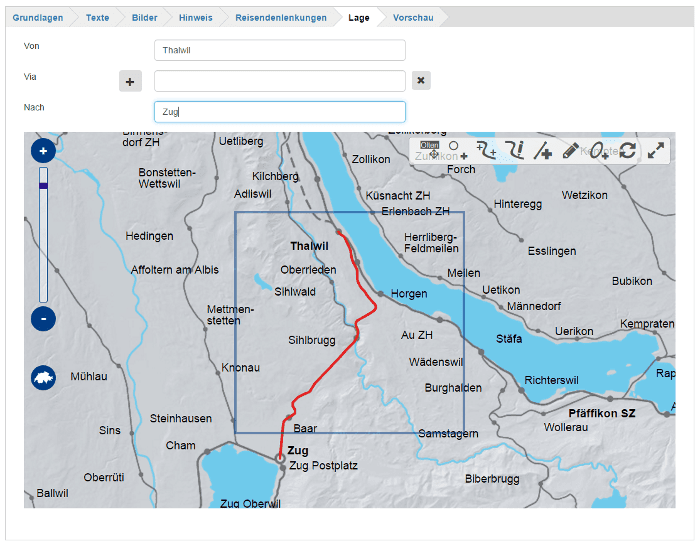
Task: Select the add line tool
Action: [x=543, y=150]
